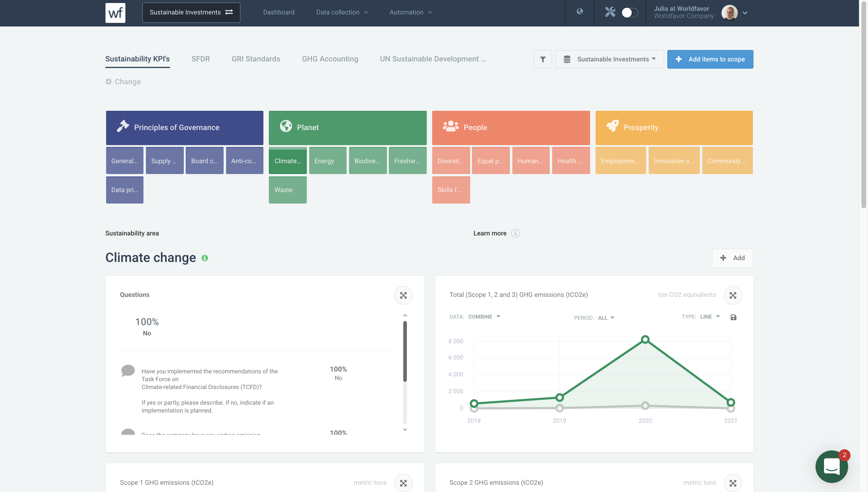Expand the Data collection menu
This screenshot has width=868, height=492.
[x=341, y=12]
